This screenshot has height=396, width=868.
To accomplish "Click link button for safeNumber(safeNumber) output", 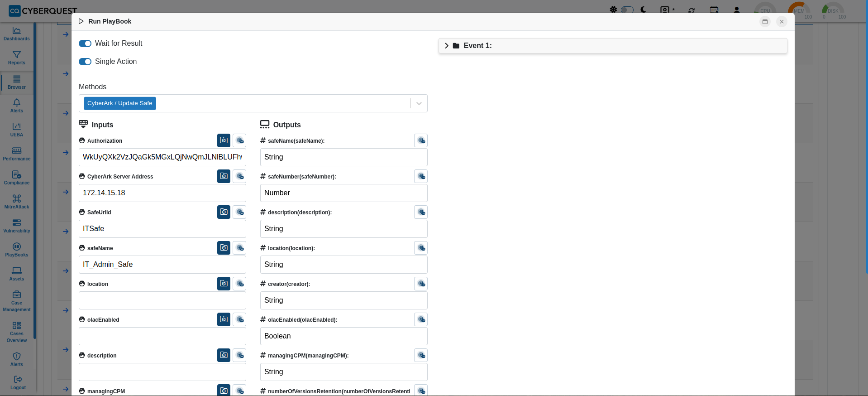I will click(421, 176).
